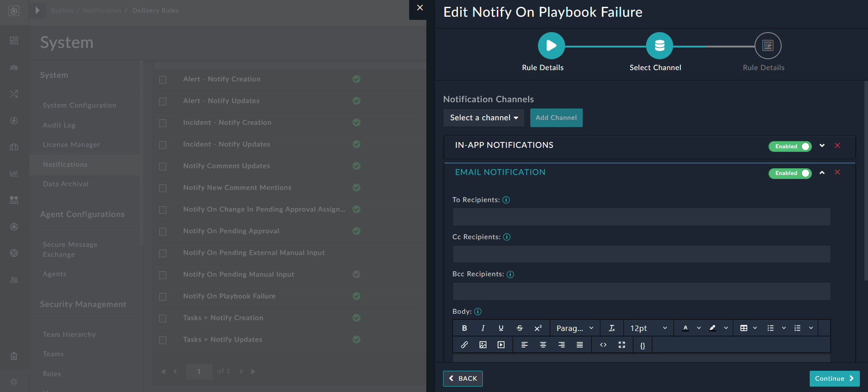Check Tasks > Notify Updates checkbox
This screenshot has height=392, width=868.
click(163, 340)
